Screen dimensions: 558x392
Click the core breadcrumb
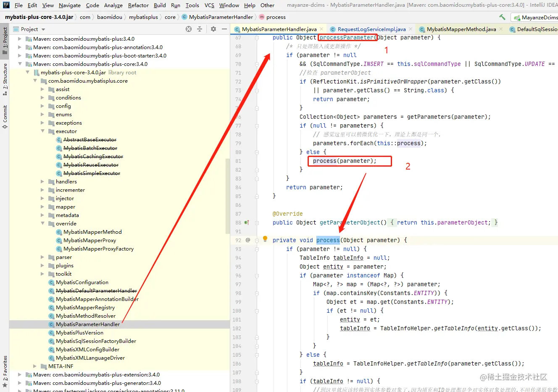170,17
